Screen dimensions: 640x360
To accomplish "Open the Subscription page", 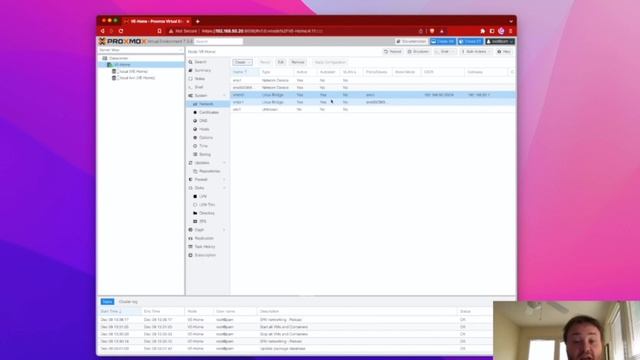I will [x=205, y=255].
